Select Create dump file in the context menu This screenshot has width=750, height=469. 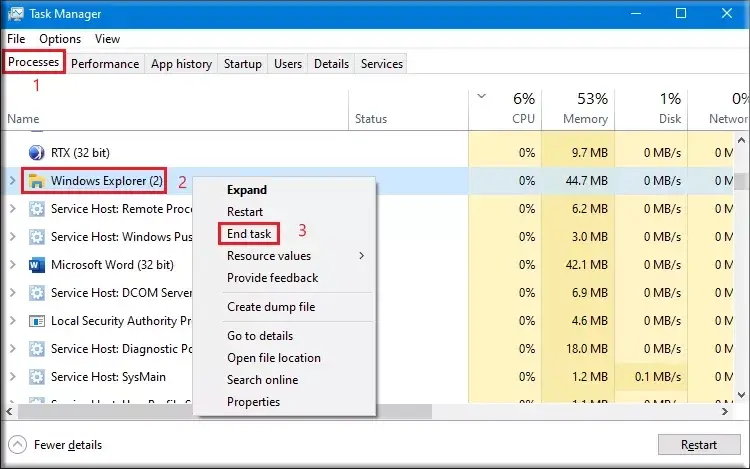click(x=271, y=307)
